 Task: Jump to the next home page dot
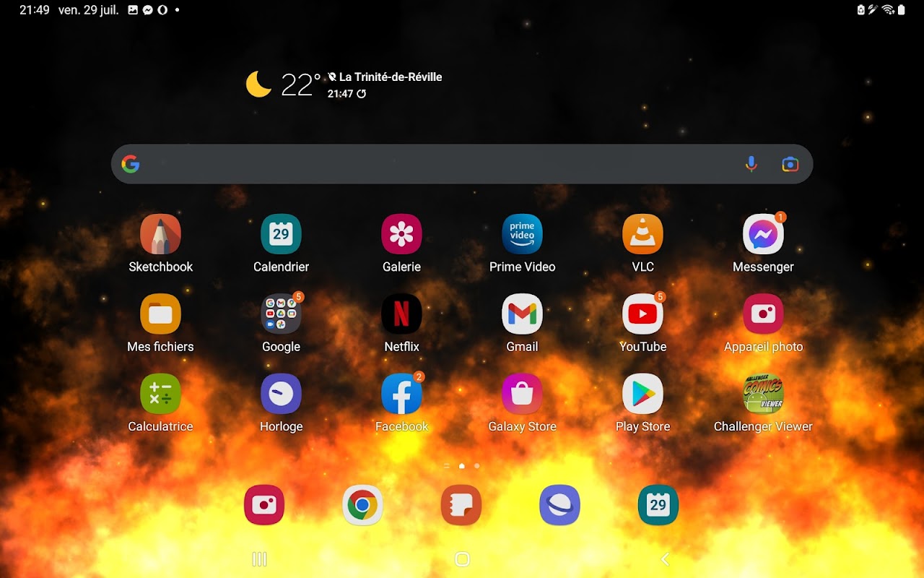click(x=477, y=466)
